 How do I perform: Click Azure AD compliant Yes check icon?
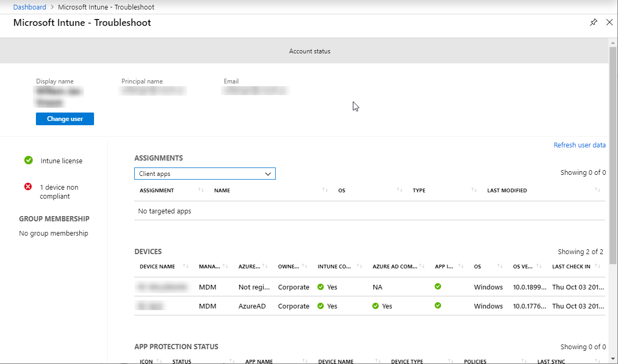[376, 306]
